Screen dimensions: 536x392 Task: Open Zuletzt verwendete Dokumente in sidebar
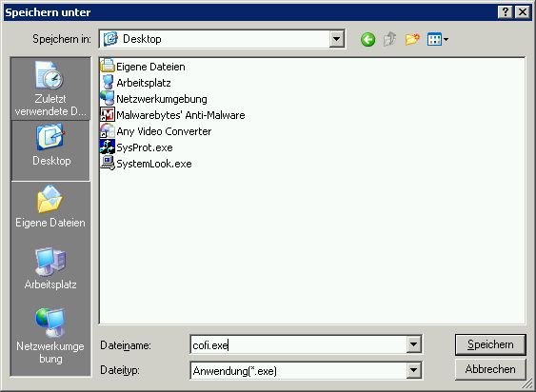(50, 89)
